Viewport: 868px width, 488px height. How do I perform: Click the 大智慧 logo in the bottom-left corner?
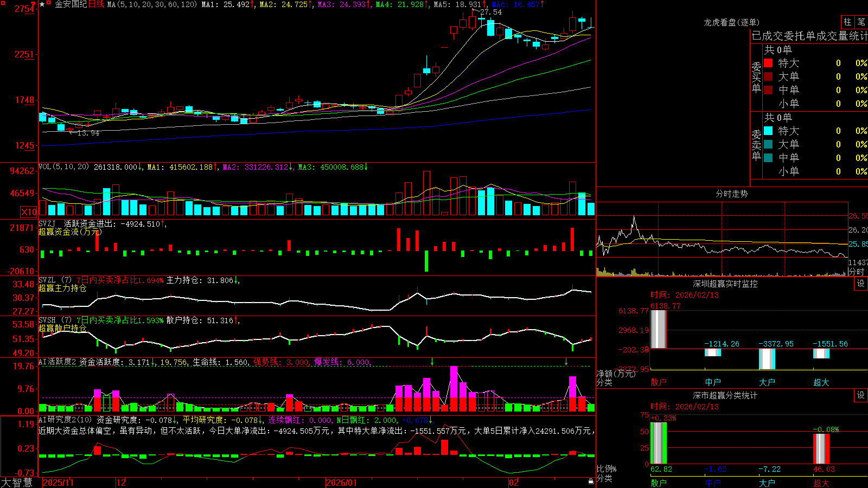point(17,483)
